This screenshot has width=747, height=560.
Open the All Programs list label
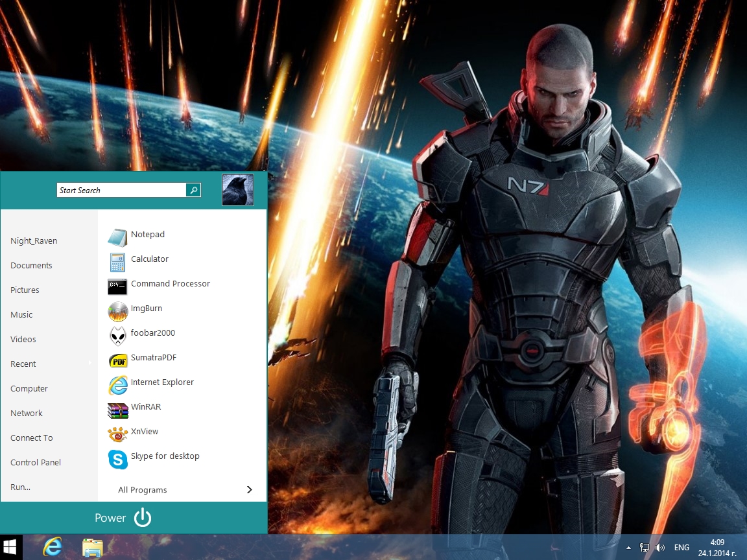coord(143,489)
